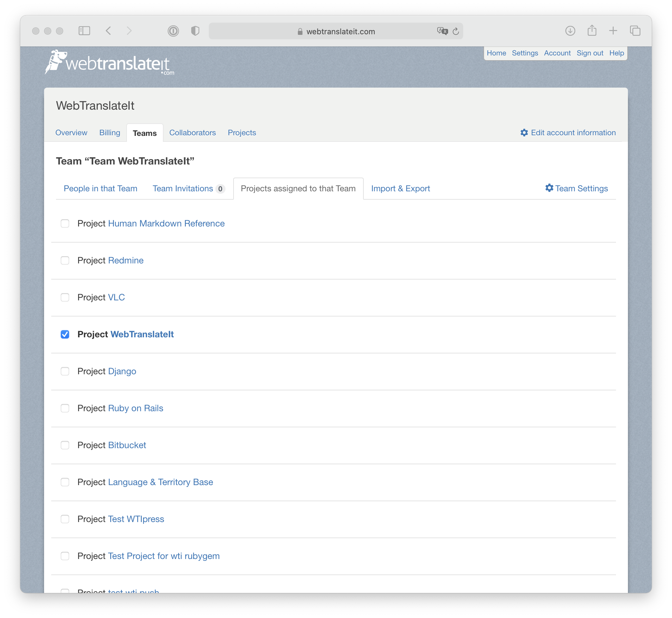672x618 pixels.
Task: Open the Import & Export tab
Action: 401,189
